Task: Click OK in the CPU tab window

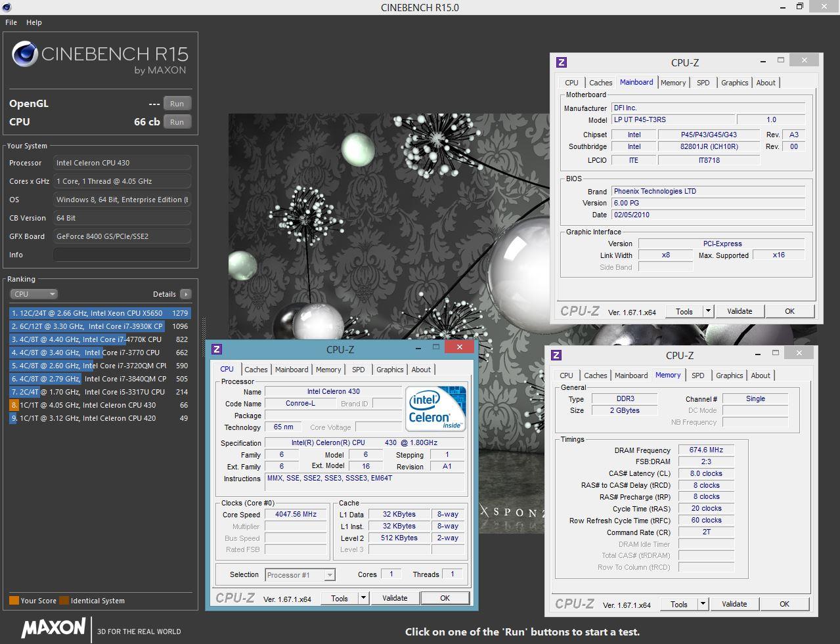Action: tap(445, 598)
